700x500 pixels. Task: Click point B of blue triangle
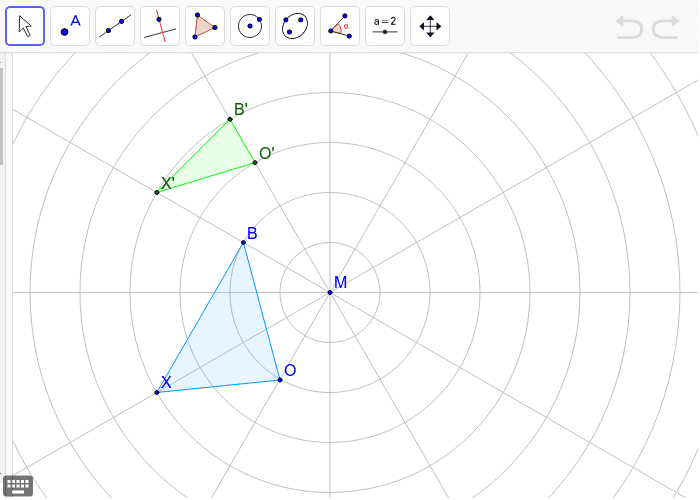point(243,242)
